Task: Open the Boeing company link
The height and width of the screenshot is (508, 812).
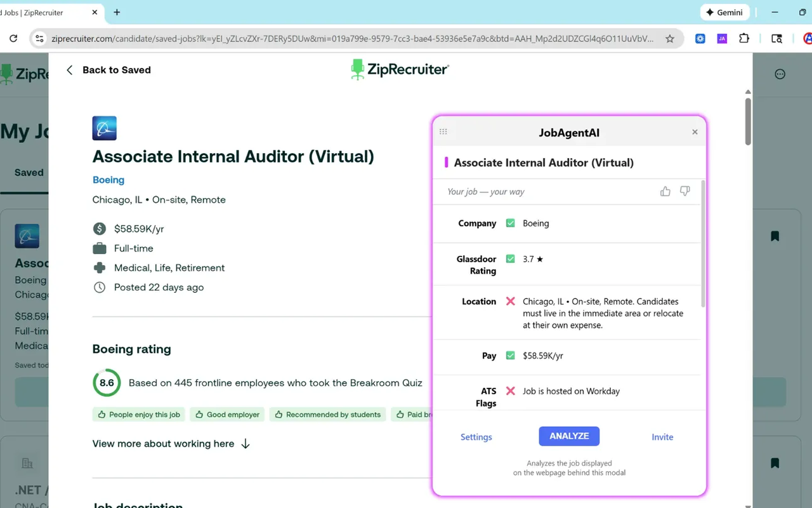Action: point(108,180)
